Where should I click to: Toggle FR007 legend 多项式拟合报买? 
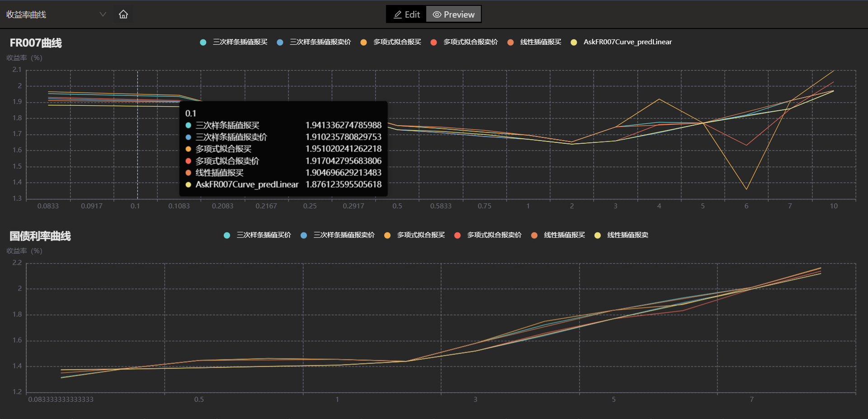pyautogui.click(x=391, y=42)
